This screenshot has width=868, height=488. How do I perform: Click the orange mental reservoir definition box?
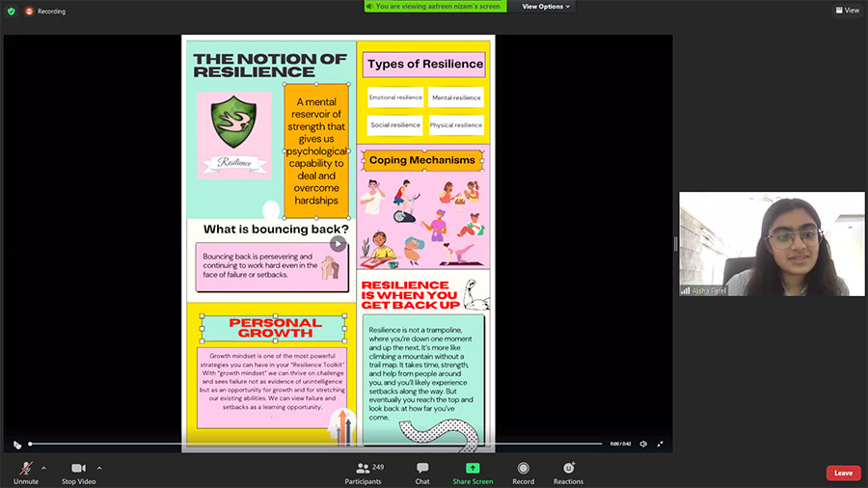point(316,151)
